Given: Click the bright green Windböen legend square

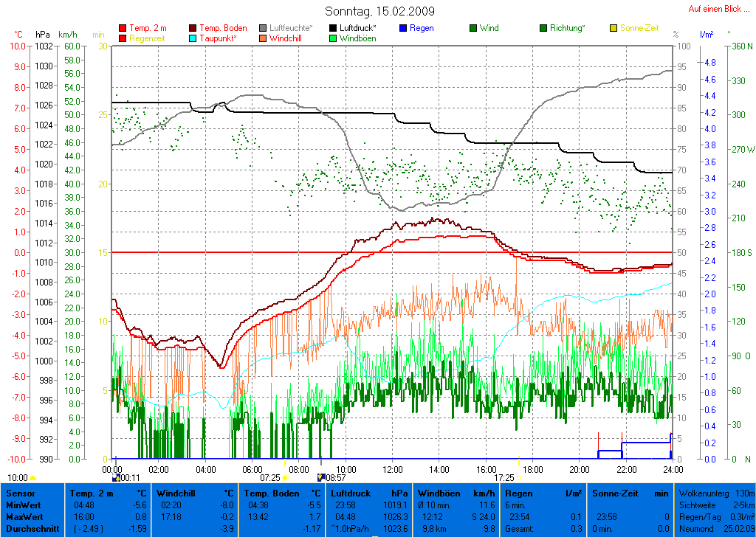Looking at the screenshot, I should coord(333,38).
